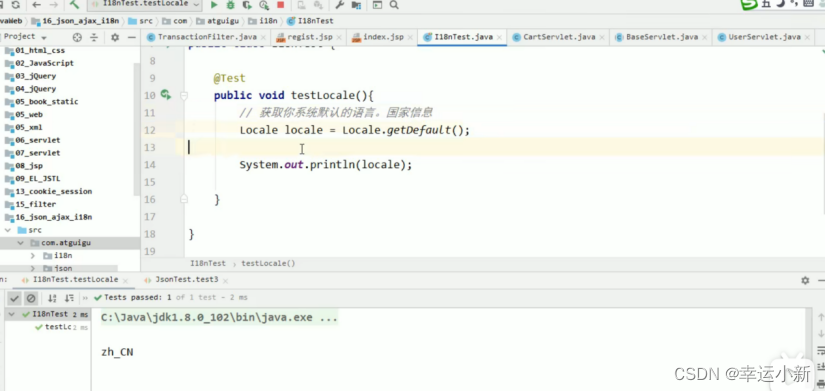Collapse the src folder node
The width and height of the screenshot is (826, 392).
tap(8, 230)
